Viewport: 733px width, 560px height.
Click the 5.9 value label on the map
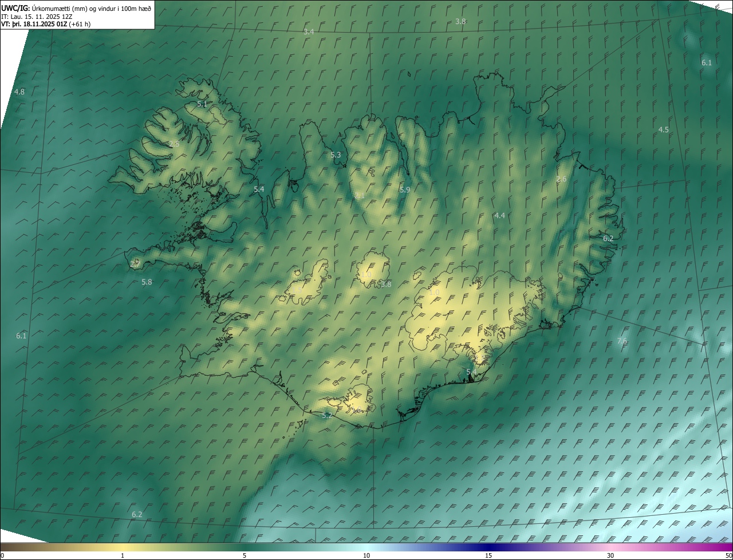tap(405, 190)
